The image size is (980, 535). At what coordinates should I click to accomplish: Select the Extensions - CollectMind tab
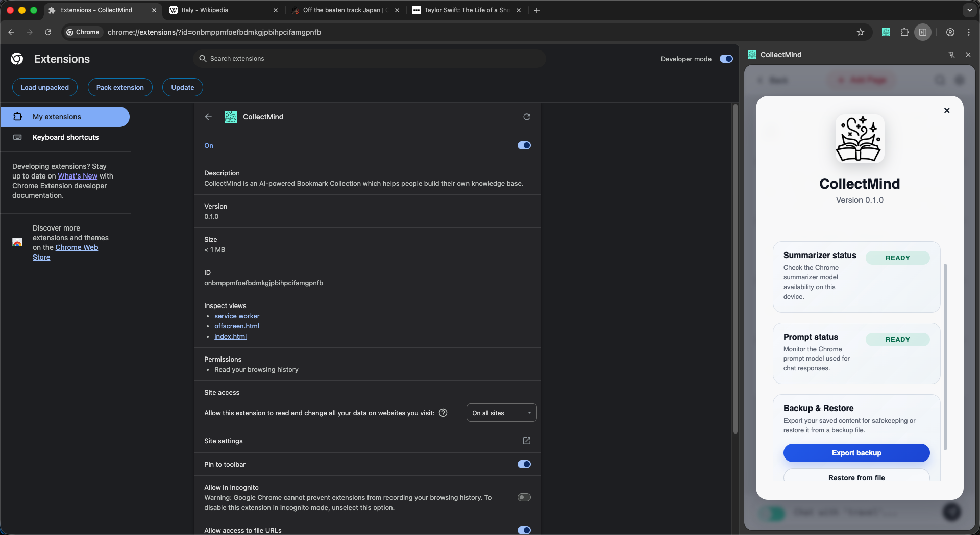[103, 10]
